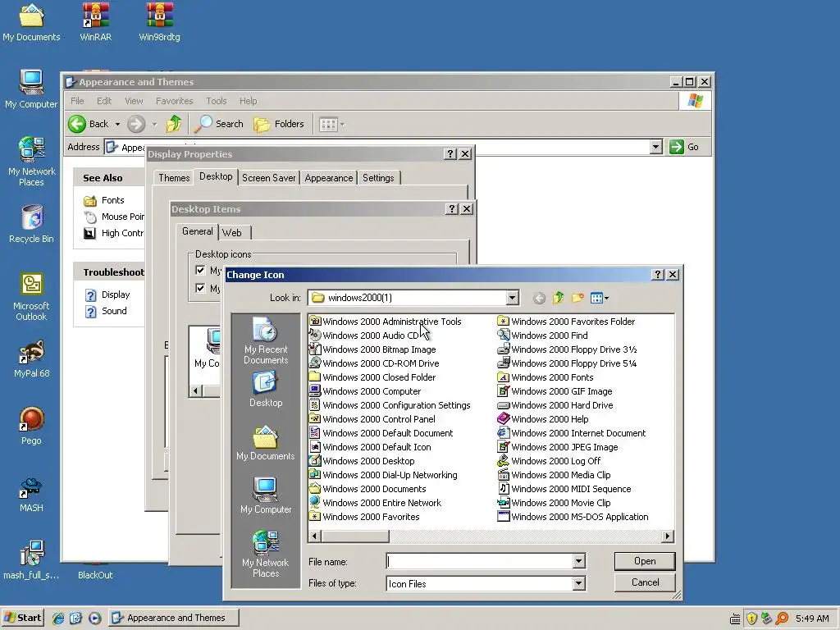Open the Back history dropdown arrow
840x630 pixels.
pos(117,125)
